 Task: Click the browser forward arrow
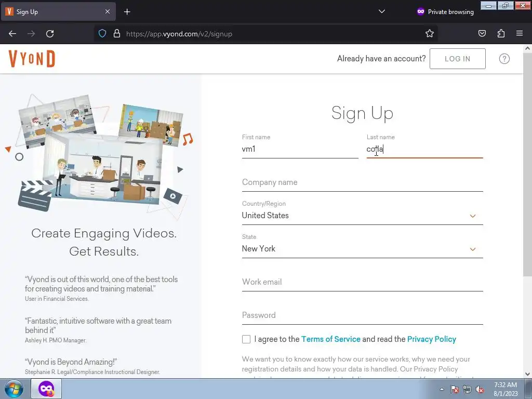(31, 34)
